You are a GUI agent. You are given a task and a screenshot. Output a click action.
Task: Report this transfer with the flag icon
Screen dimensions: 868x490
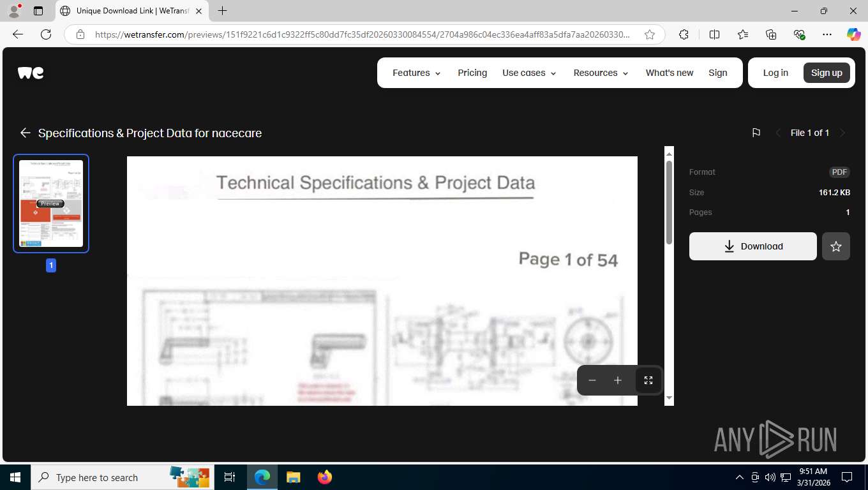pos(756,133)
